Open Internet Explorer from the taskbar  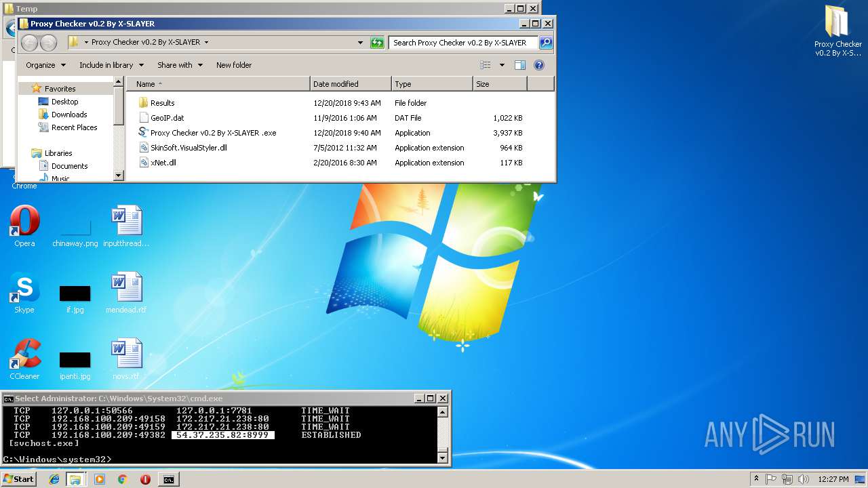tap(54, 479)
